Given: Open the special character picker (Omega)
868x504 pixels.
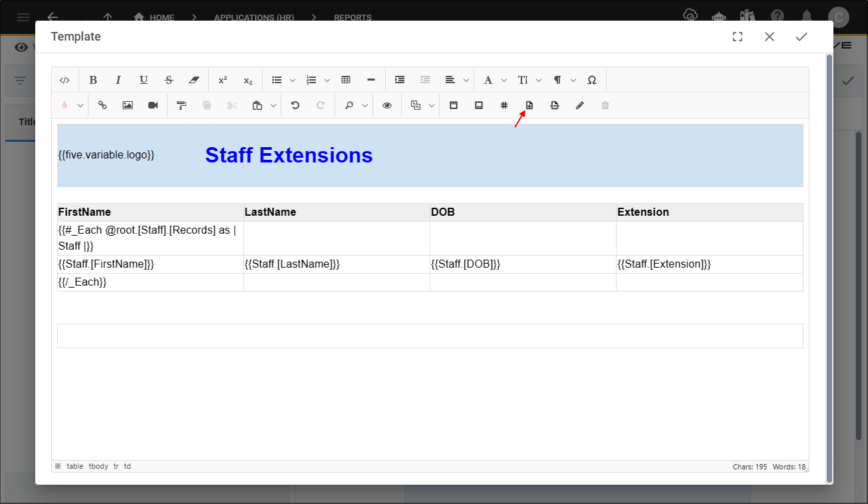Looking at the screenshot, I should (x=592, y=80).
